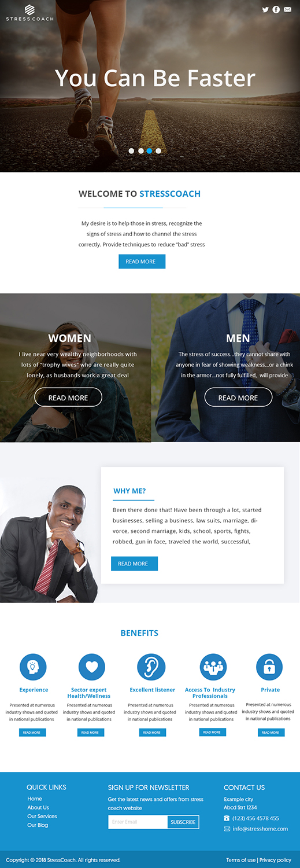Click the Private padlock icon
Screen dimensions: 300x868
[x=269, y=667]
